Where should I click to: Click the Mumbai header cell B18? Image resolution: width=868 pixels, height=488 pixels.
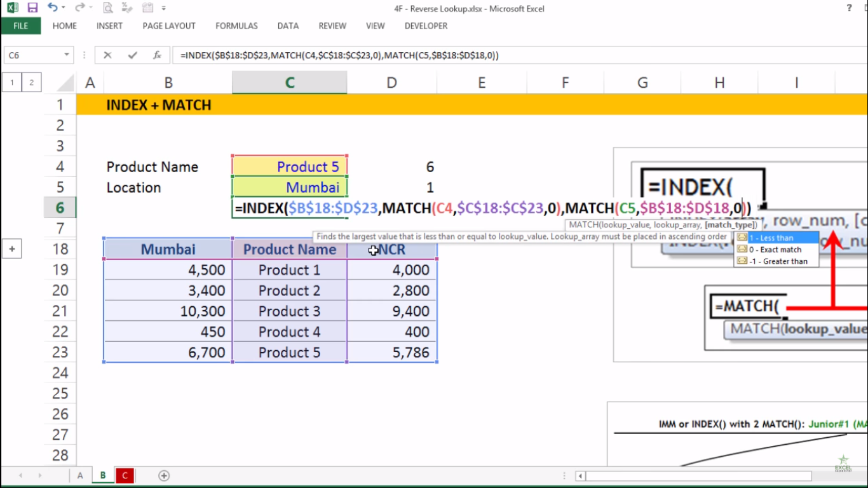coord(168,249)
